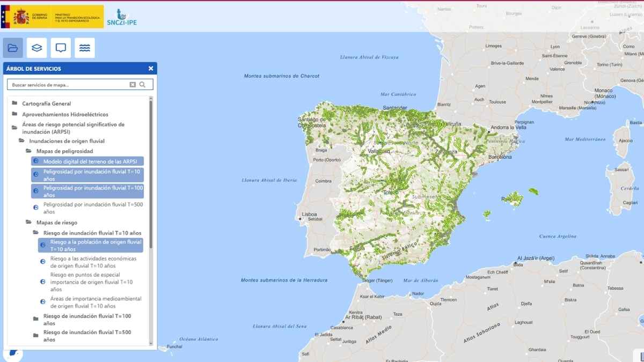Open the layers stack panel button

tap(37, 48)
